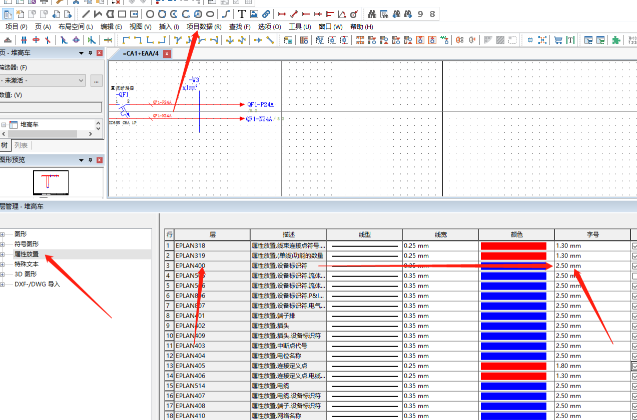Click the 颜色 column header
Screen dimensions: 637x420
click(x=515, y=233)
